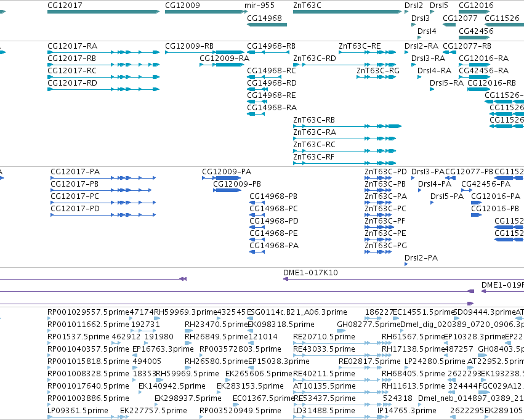Screen dimensions: 524x420
Task: Select transcript CG12017-RD
Action: (72, 83)
